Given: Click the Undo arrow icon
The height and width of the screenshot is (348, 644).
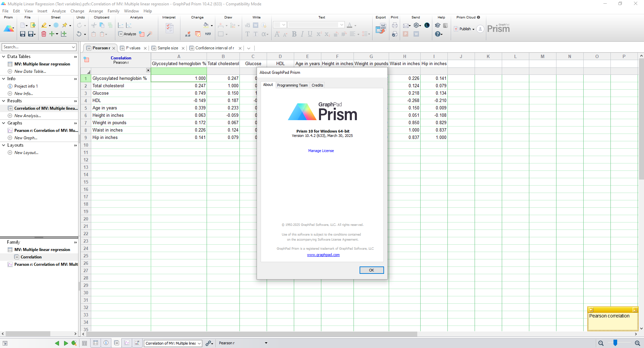Looking at the screenshot, I should pos(79,34).
